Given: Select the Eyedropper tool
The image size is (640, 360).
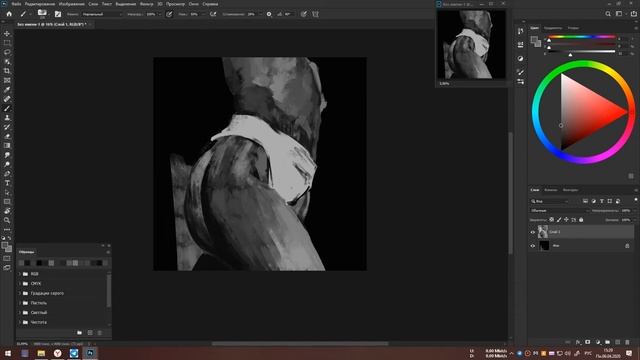Looking at the screenshot, I should pyautogui.click(x=7, y=90).
